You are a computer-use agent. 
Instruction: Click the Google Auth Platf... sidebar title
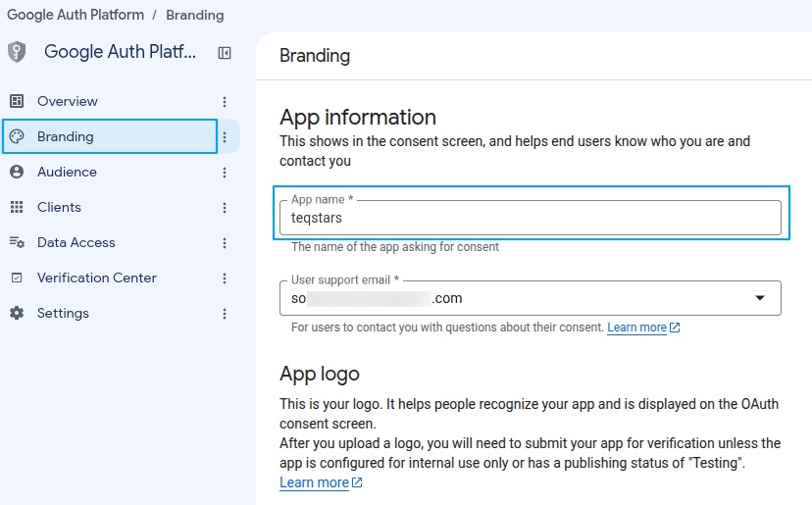pos(121,52)
